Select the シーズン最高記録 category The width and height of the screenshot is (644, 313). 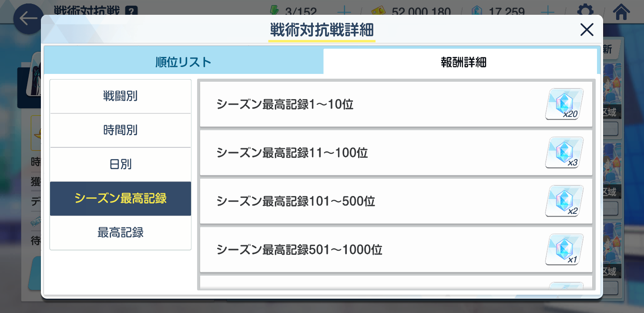(121, 199)
